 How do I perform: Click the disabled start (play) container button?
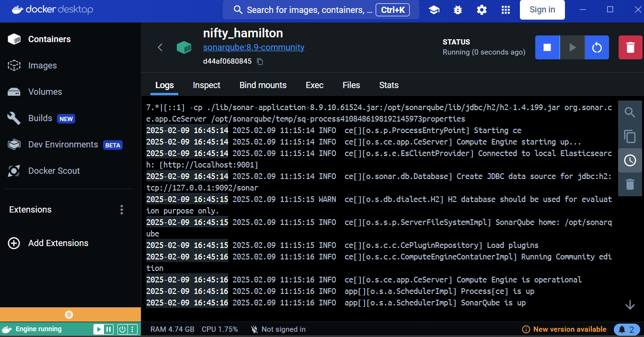pos(572,47)
